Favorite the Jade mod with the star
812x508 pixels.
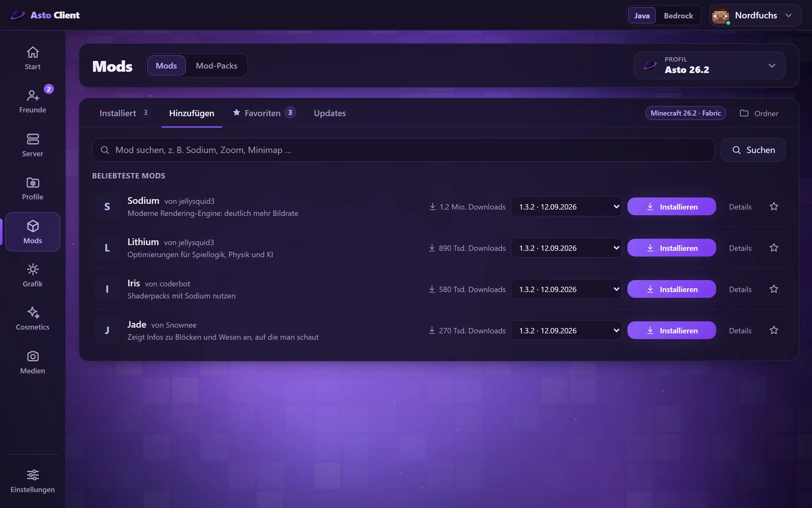774,330
